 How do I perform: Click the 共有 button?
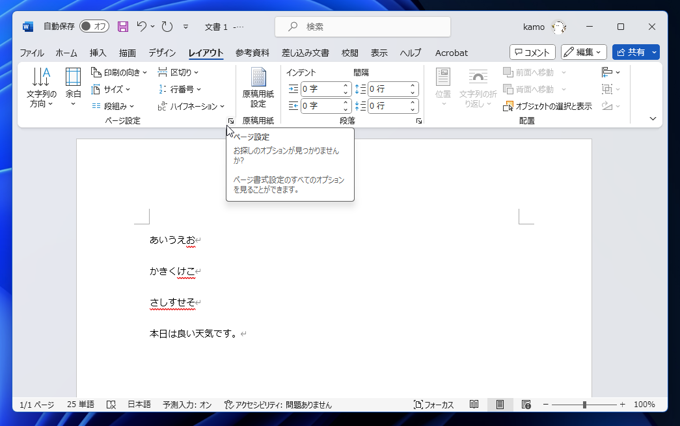(x=631, y=52)
